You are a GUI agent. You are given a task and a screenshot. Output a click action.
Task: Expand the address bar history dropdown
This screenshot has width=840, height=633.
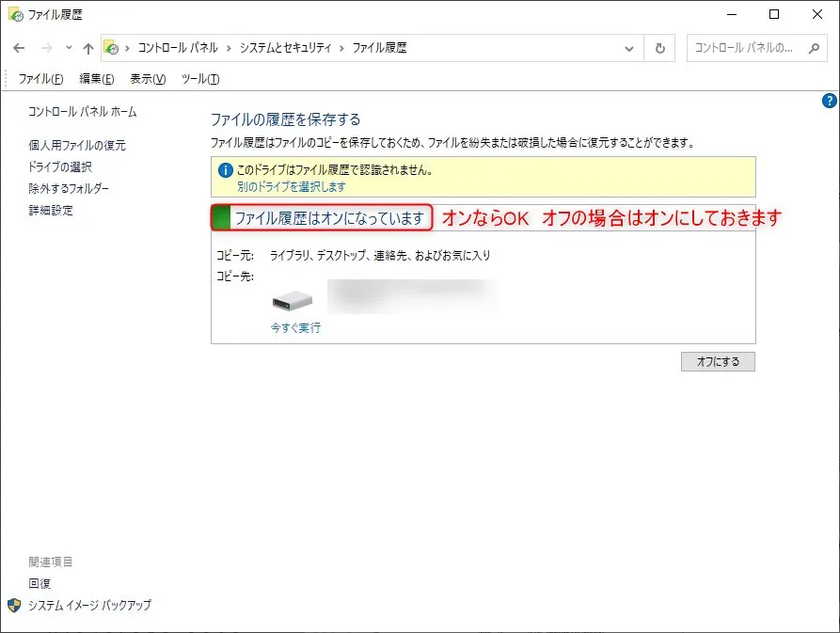pos(629,48)
